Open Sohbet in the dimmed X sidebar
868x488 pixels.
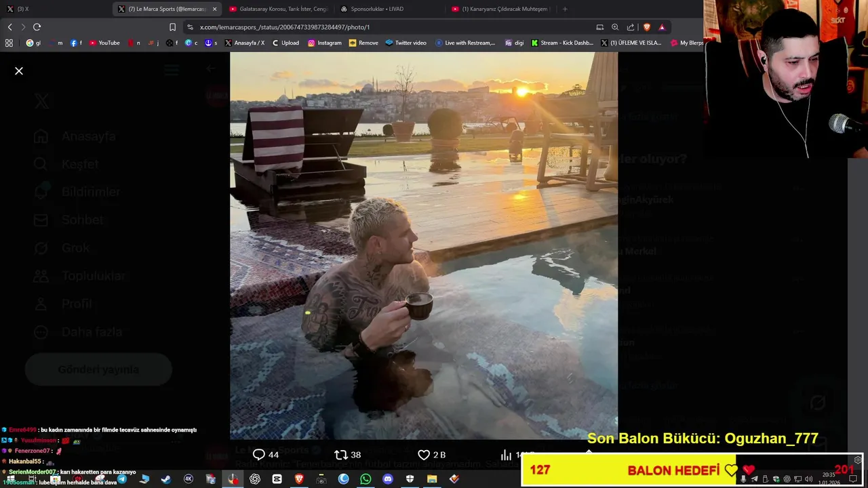pos(68,220)
